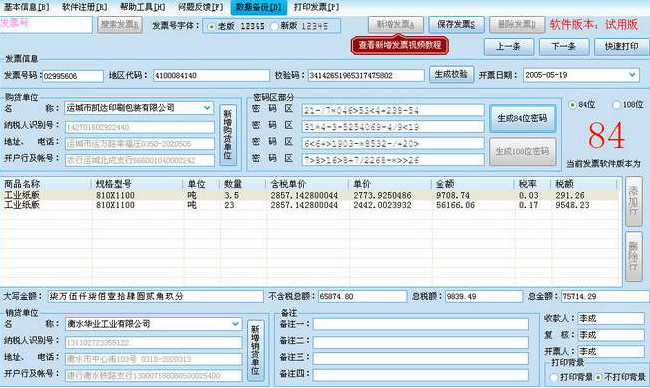Open the 帮助工具 menu
The height and width of the screenshot is (388, 650).
(x=142, y=7)
